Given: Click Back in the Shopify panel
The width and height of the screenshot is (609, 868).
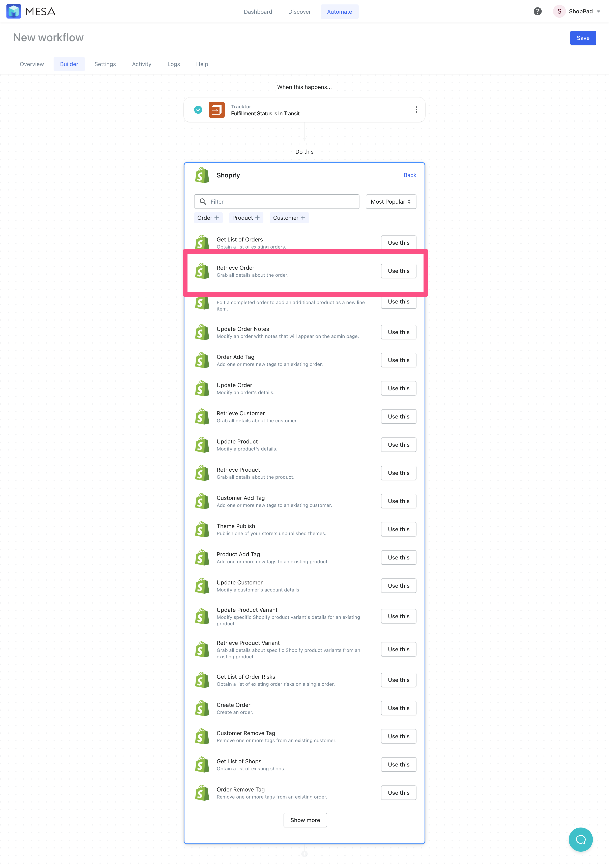Looking at the screenshot, I should click(410, 175).
